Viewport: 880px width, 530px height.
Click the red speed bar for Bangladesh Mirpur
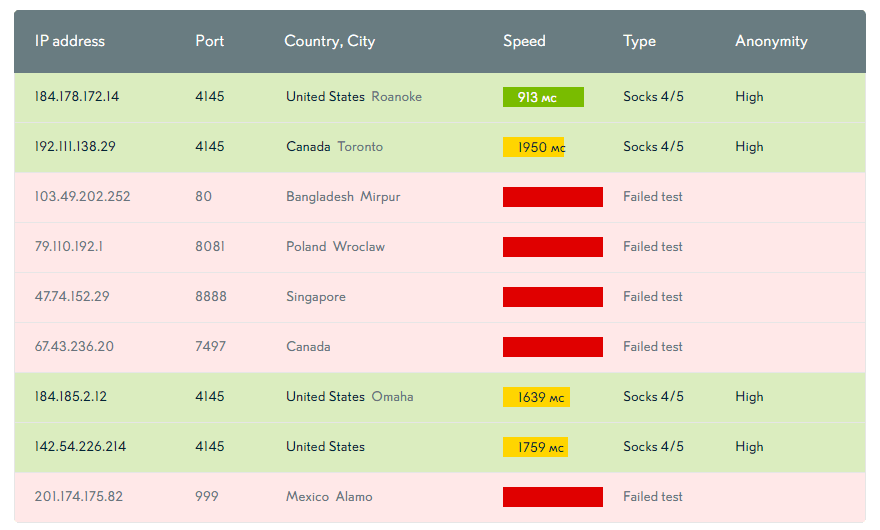[x=553, y=197]
